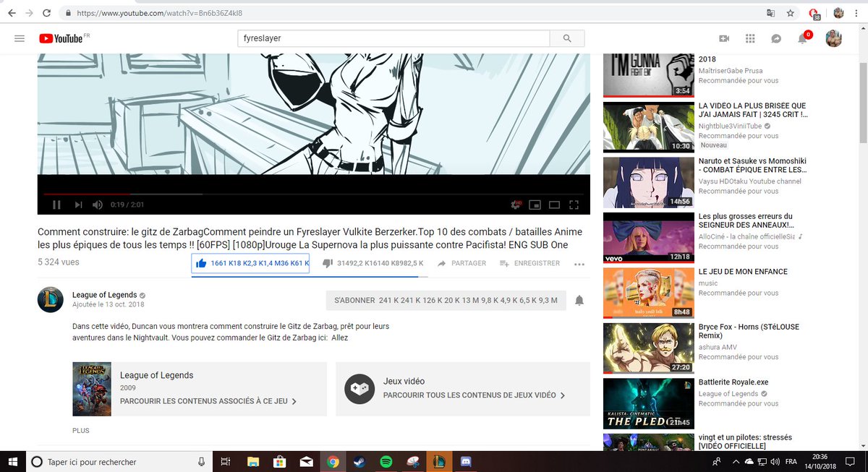Viewport: 868px width, 472px height.
Task: Open the YouTube hamburger guide menu
Action: click(20, 38)
